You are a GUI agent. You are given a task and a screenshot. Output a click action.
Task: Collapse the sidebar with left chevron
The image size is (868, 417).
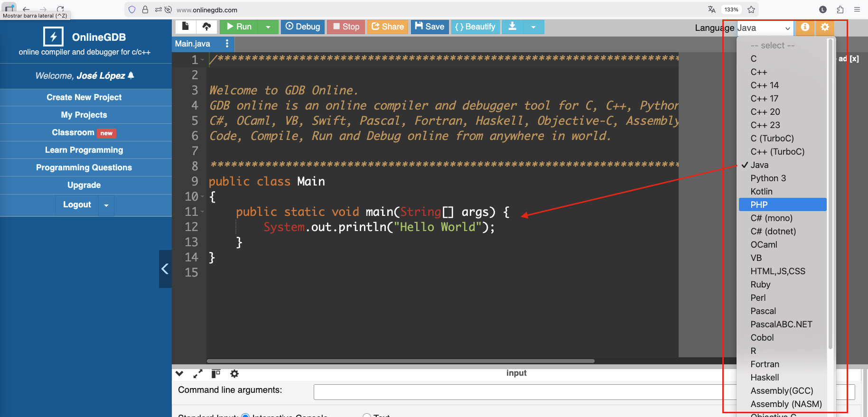coord(165,269)
